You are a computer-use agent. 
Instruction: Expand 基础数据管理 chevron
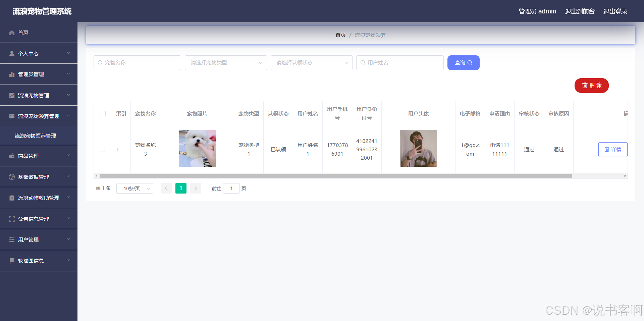click(68, 176)
